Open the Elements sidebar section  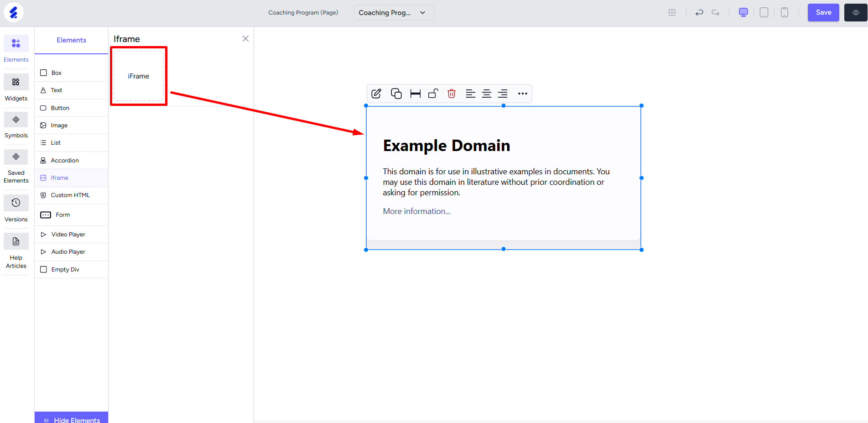[x=16, y=49]
